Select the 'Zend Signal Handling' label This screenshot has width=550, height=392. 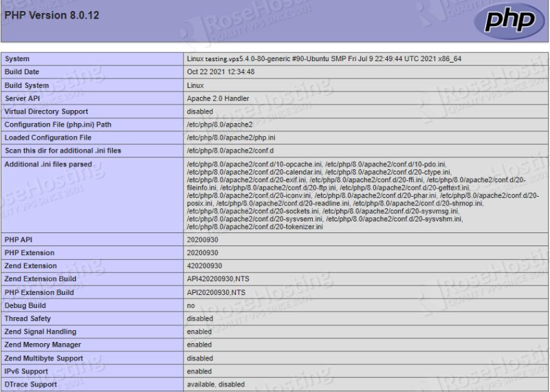point(41,331)
